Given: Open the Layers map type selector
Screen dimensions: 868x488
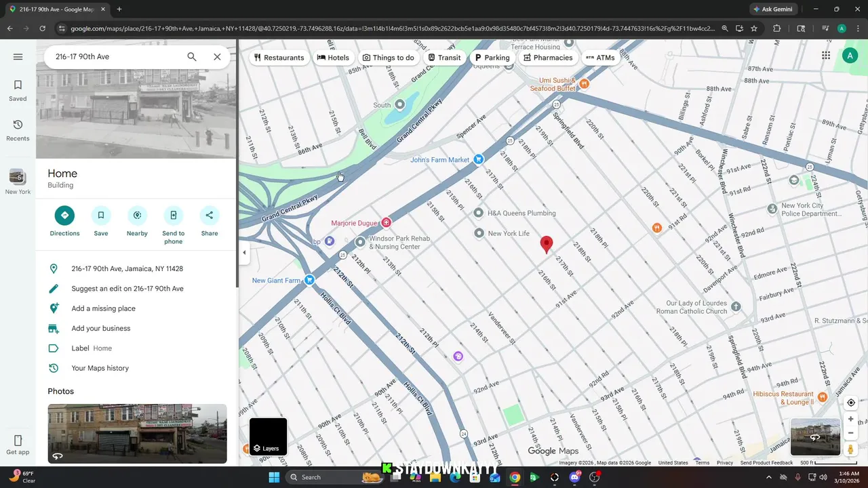Looking at the screenshot, I should [x=269, y=436].
